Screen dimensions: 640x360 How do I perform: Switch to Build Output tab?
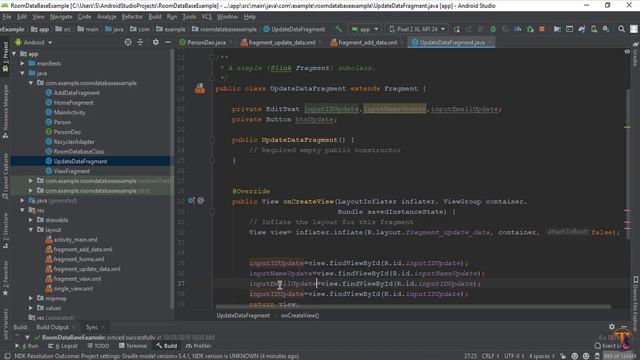tap(52, 327)
